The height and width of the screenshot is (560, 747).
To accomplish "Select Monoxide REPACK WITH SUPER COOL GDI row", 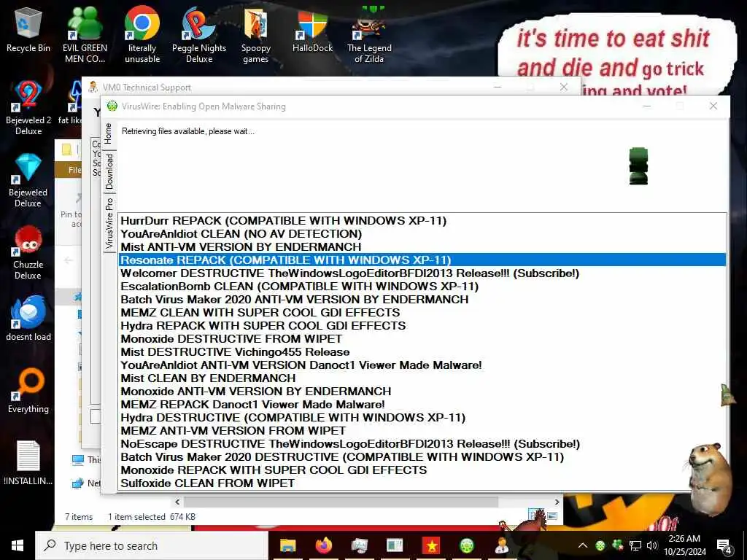I will click(422, 470).
